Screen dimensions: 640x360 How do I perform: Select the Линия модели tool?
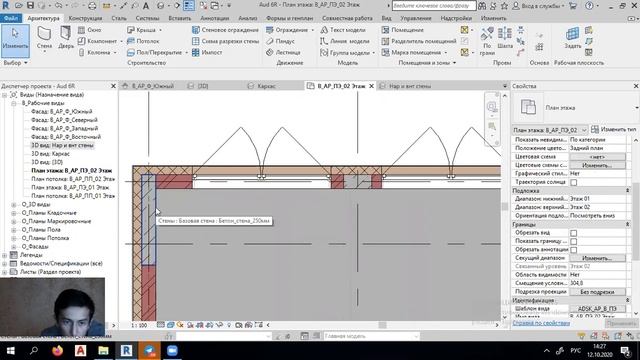click(x=345, y=41)
